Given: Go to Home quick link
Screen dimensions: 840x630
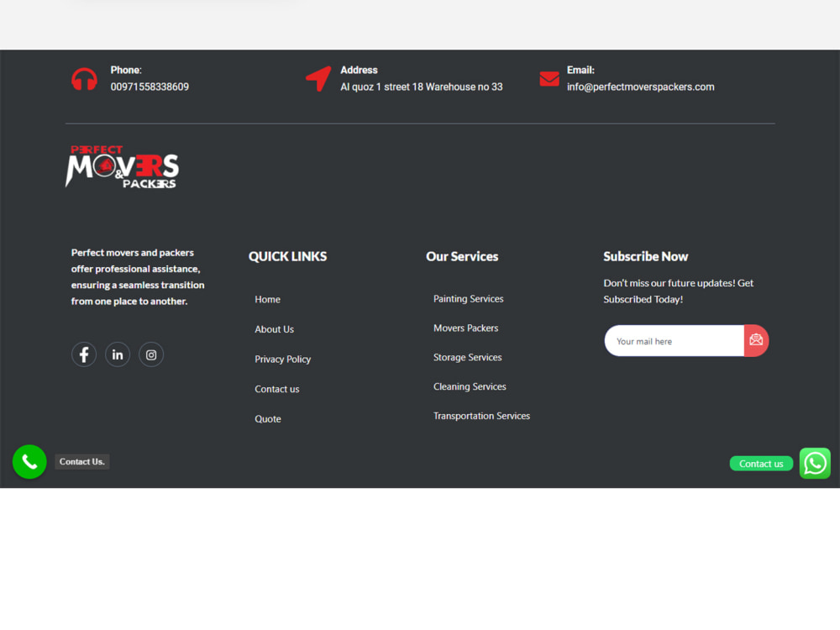Looking at the screenshot, I should tap(267, 300).
